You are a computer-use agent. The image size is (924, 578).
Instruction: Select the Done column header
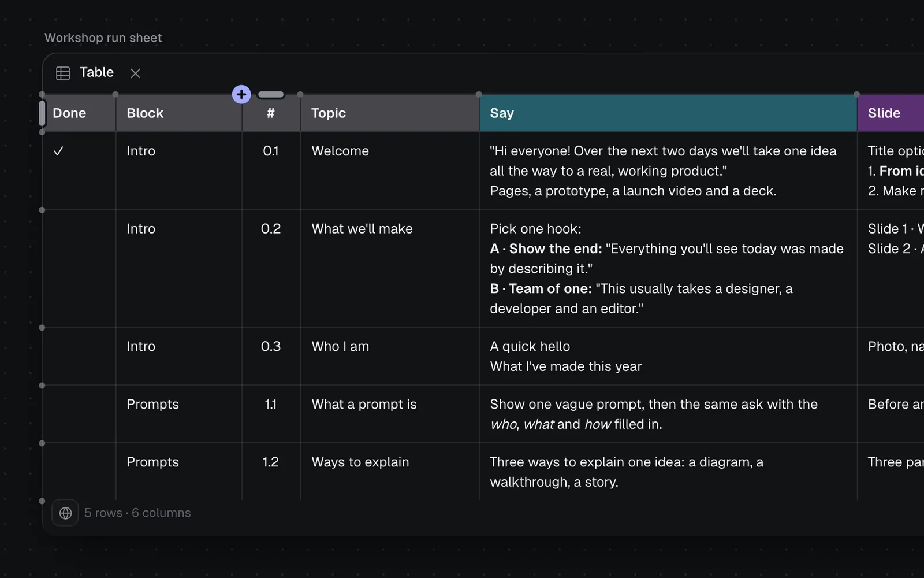click(x=79, y=113)
